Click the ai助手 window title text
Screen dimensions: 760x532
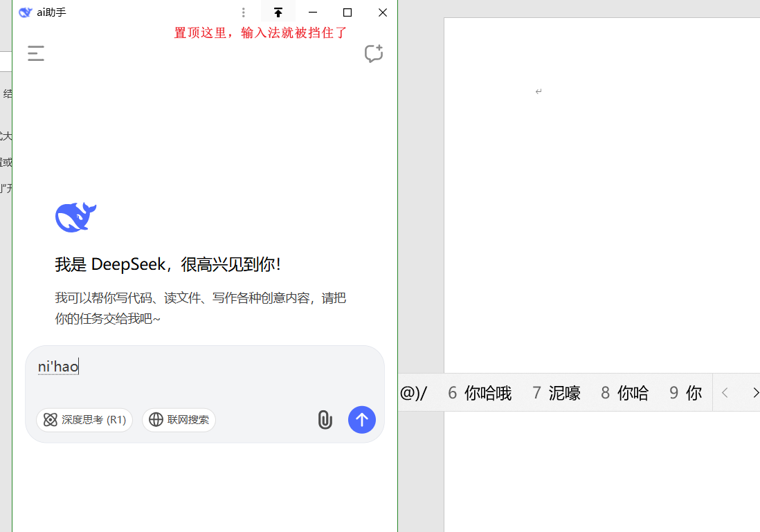[51, 12]
